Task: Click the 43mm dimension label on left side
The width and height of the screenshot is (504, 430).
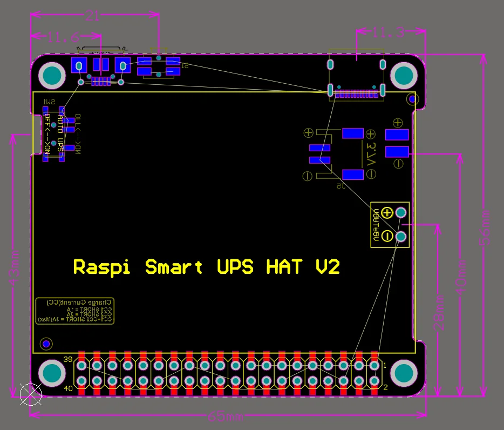Action: click(14, 268)
